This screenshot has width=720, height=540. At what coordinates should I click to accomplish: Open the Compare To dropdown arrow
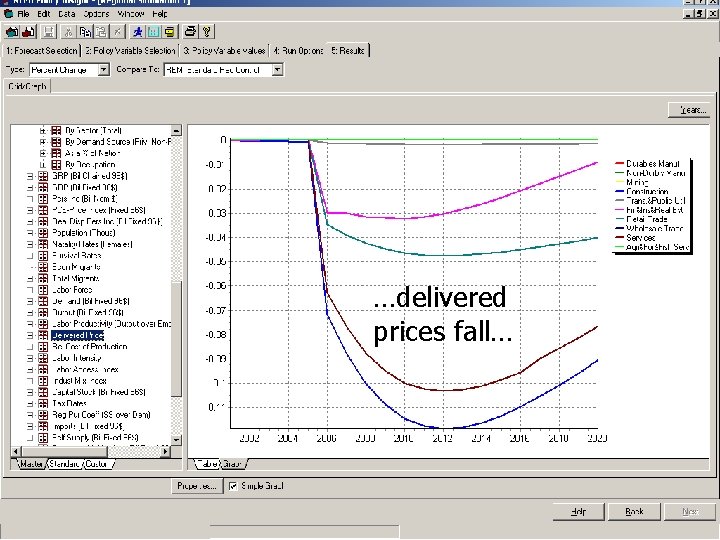277,70
